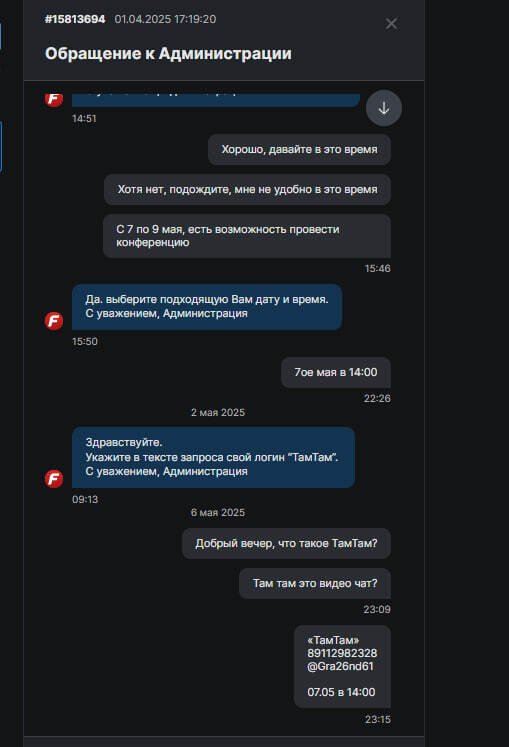Click last message with @Gra26nd61 login
Image resolution: width=509 pixels, height=747 pixels.
(x=342, y=666)
